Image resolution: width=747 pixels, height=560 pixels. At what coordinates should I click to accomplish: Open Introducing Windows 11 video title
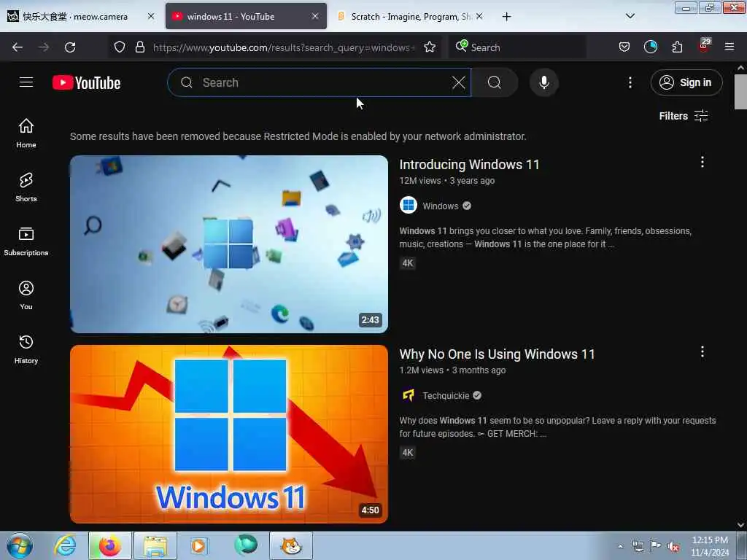click(x=469, y=164)
